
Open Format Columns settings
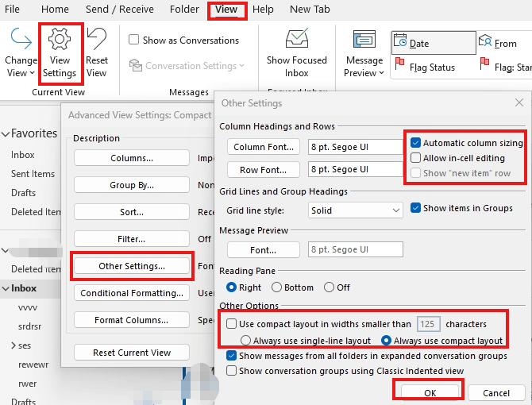coord(132,320)
